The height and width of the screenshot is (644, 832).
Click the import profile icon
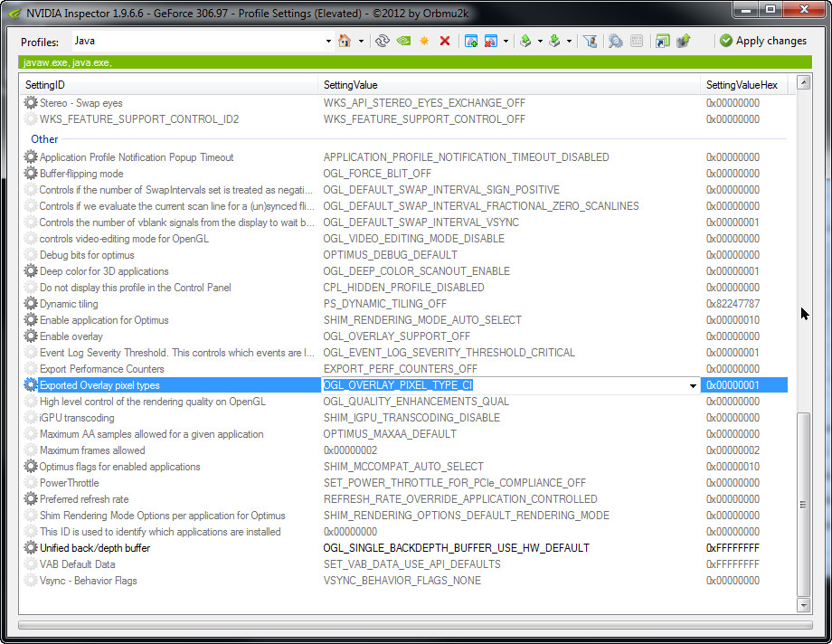coord(553,41)
